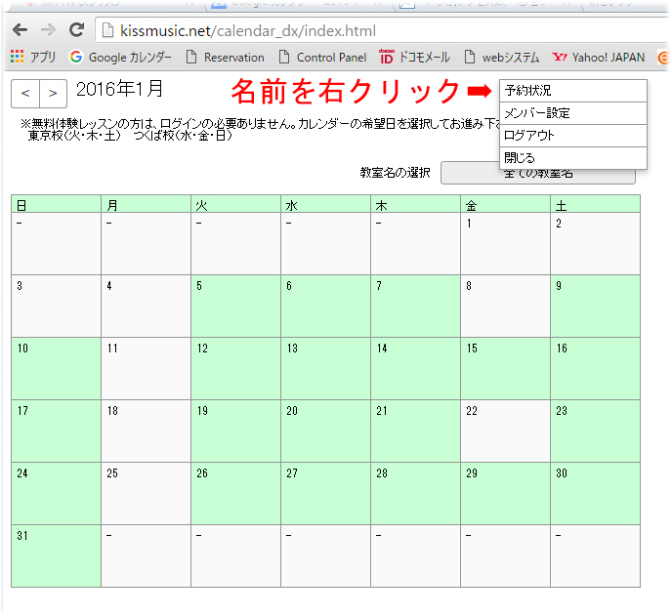Select January 24 in the calendar

pyautogui.click(x=56, y=494)
